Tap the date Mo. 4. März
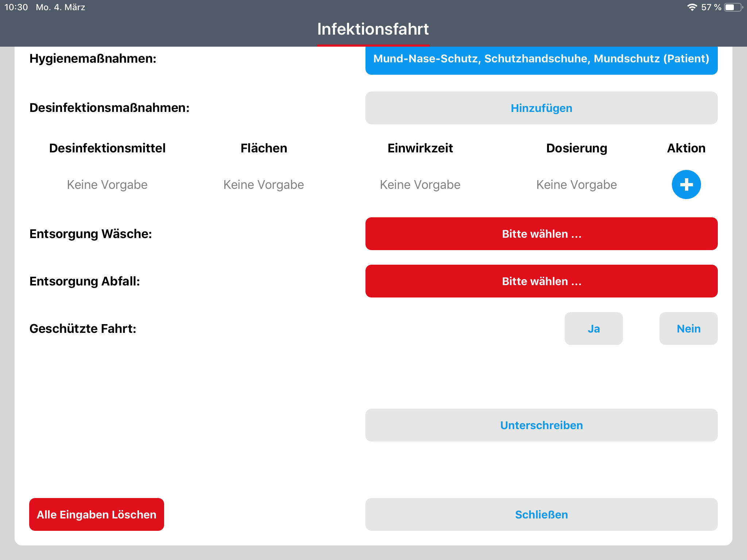Viewport: 747px width, 560px height. (x=61, y=7)
